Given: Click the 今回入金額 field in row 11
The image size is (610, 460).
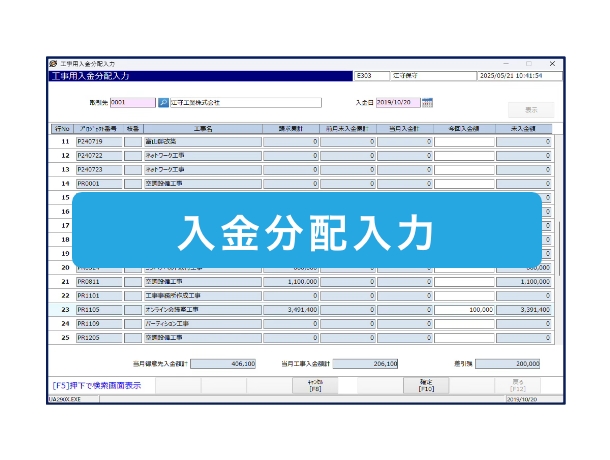Looking at the screenshot, I should (464, 142).
